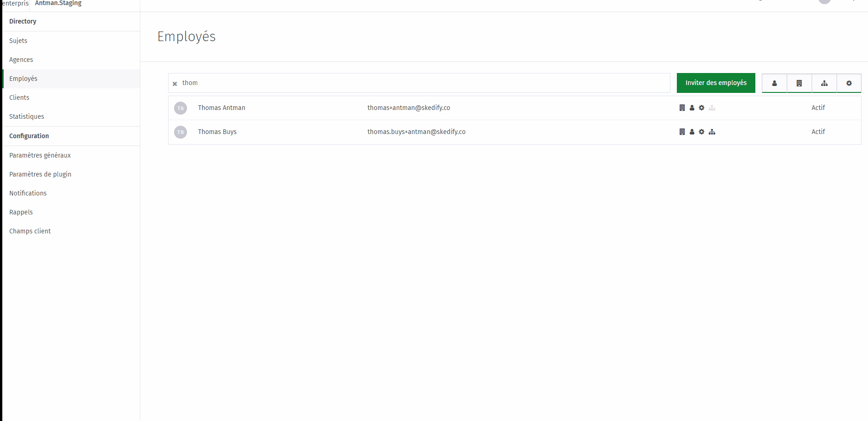This screenshot has width=868, height=421.
Task: Clear the search with the x icon
Action: [x=175, y=84]
